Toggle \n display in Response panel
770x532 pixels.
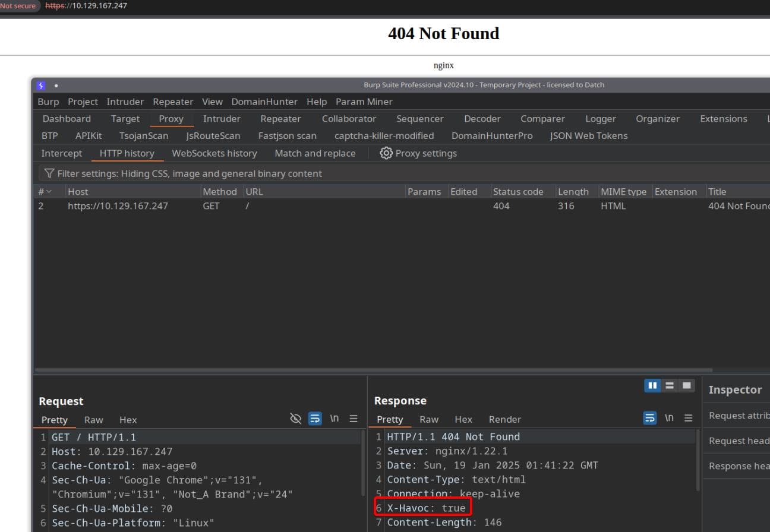tap(670, 418)
